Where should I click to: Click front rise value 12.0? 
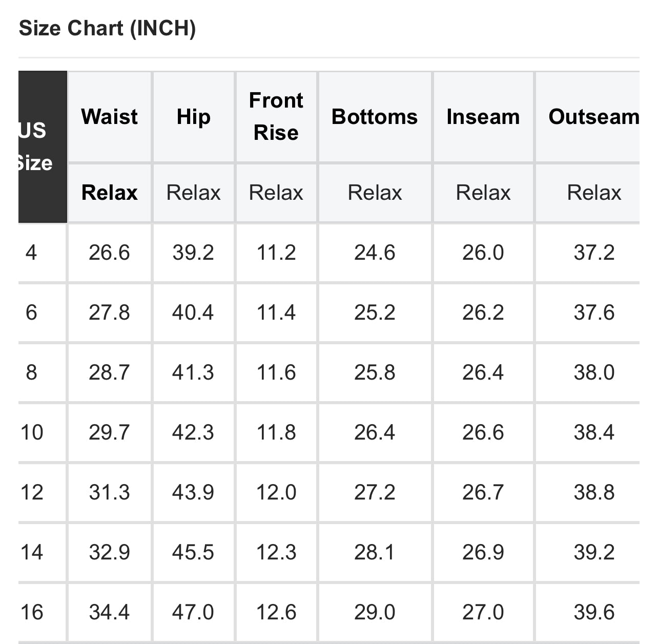[276, 492]
